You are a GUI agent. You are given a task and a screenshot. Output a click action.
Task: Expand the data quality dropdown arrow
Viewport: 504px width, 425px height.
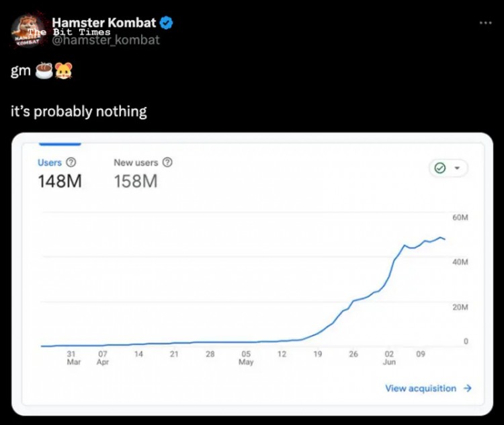coord(457,168)
